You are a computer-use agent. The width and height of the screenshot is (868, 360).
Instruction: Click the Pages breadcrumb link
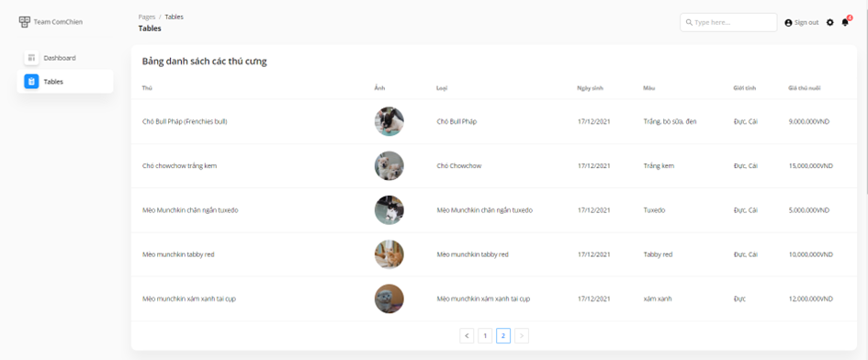147,17
